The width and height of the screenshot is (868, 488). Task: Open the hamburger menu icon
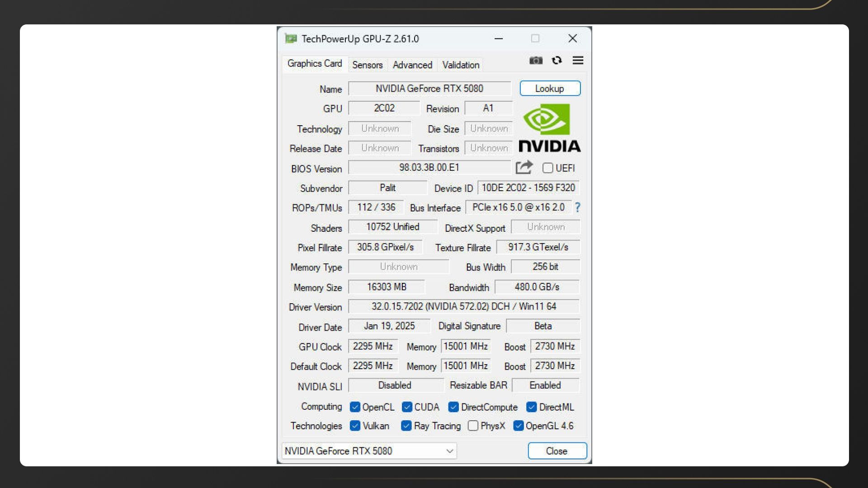click(x=578, y=61)
